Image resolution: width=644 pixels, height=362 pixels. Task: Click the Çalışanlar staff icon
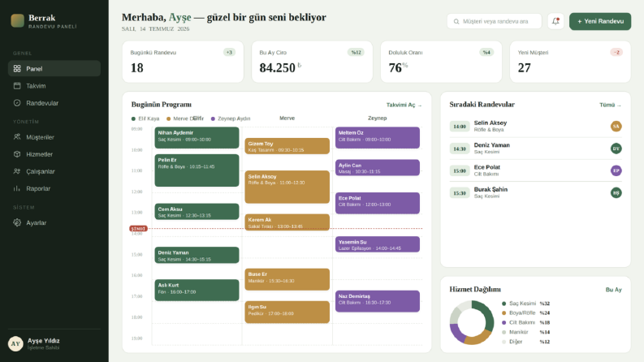pos(17,171)
